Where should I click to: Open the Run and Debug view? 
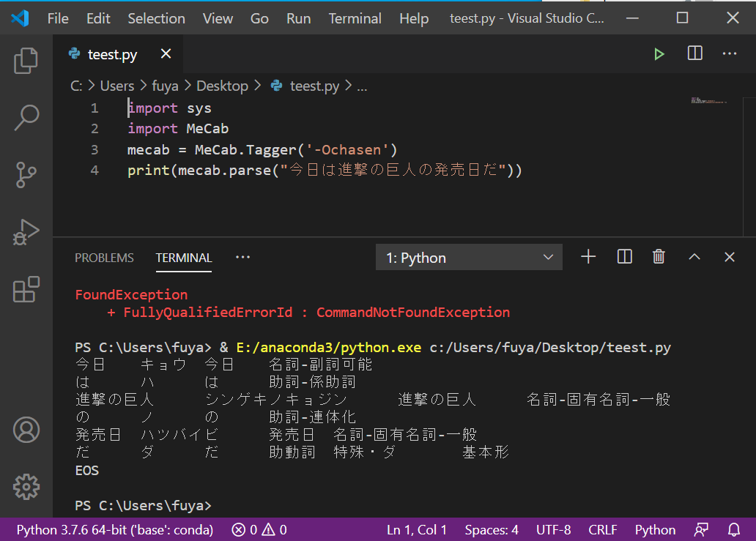pyautogui.click(x=26, y=232)
